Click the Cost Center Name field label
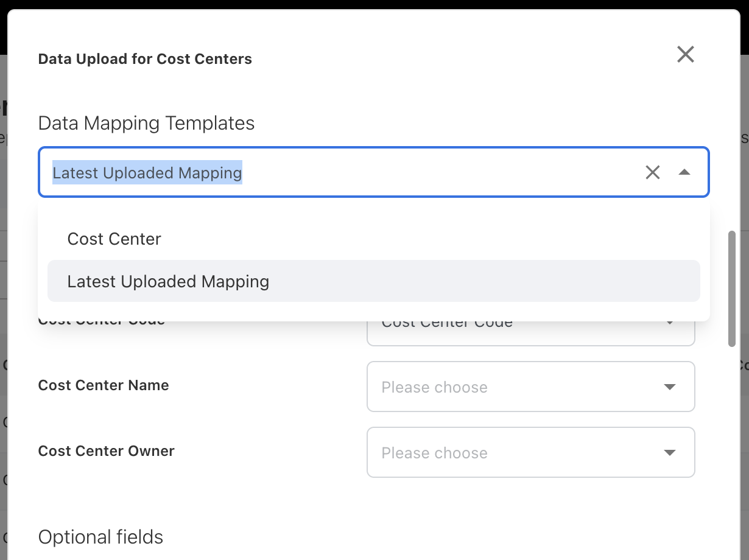Viewport: 749px width, 560px height. (x=104, y=385)
